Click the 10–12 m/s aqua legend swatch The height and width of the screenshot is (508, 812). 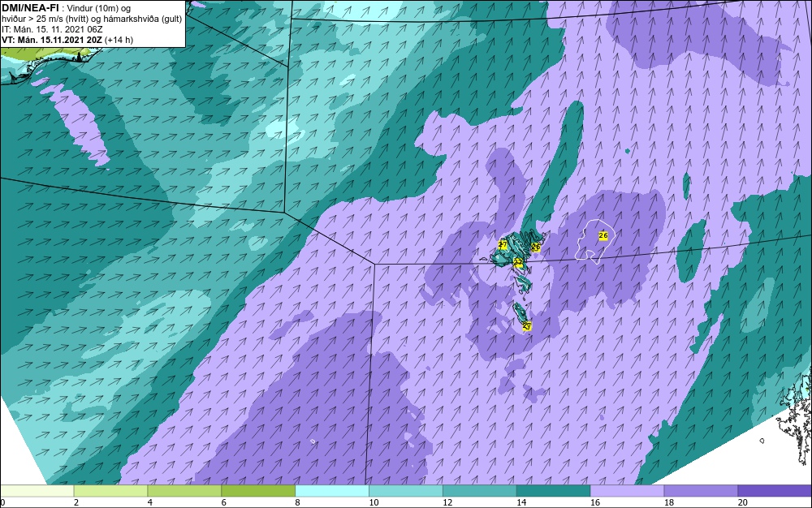pyautogui.click(x=406, y=491)
